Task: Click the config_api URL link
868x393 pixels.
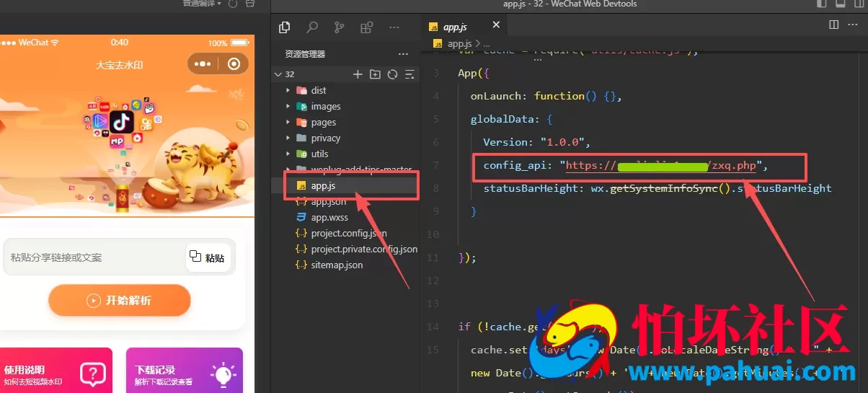Action: 660,166
